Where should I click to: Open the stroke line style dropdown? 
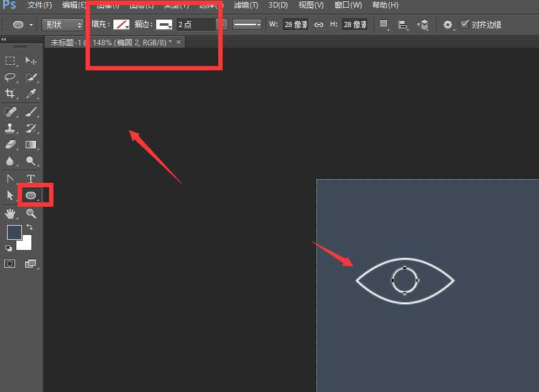pyautogui.click(x=247, y=24)
